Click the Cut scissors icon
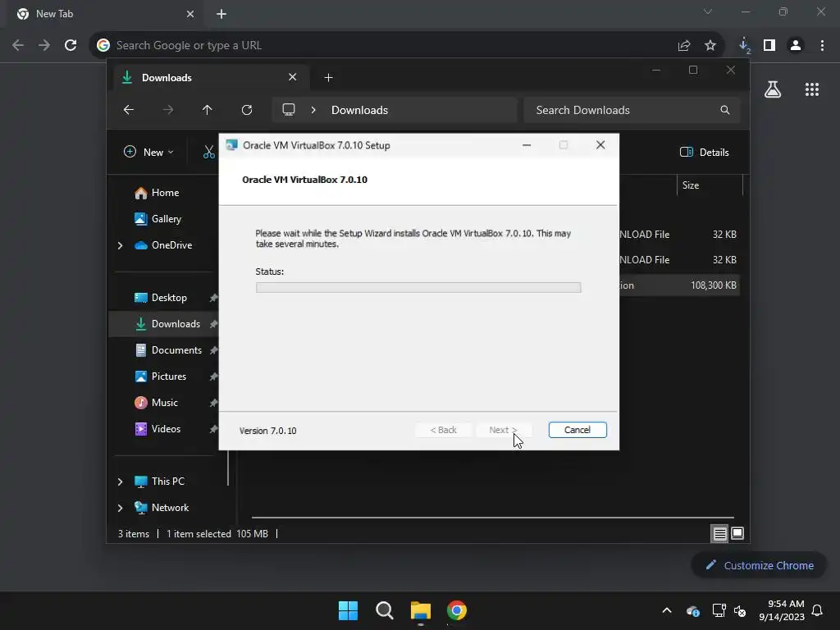 point(209,153)
